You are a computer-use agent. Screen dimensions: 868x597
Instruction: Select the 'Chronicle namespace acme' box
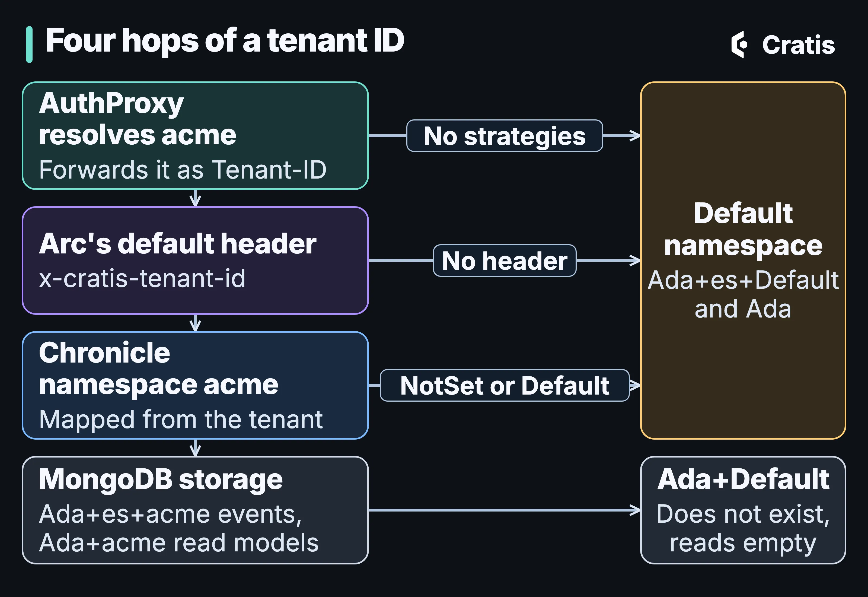point(195,385)
